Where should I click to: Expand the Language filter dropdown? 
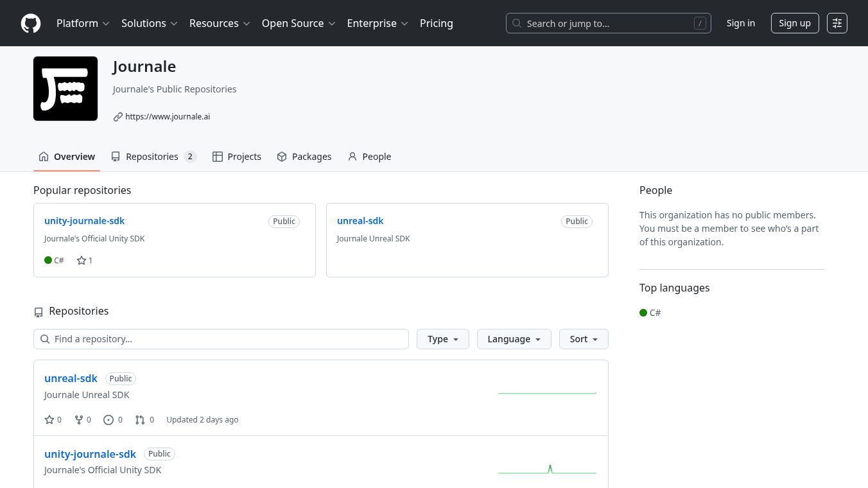click(514, 339)
